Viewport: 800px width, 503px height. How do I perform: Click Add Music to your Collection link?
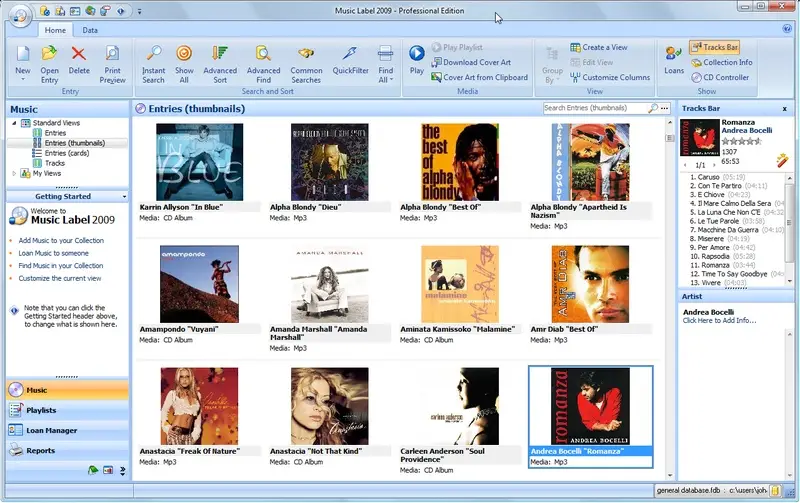pyautogui.click(x=61, y=240)
